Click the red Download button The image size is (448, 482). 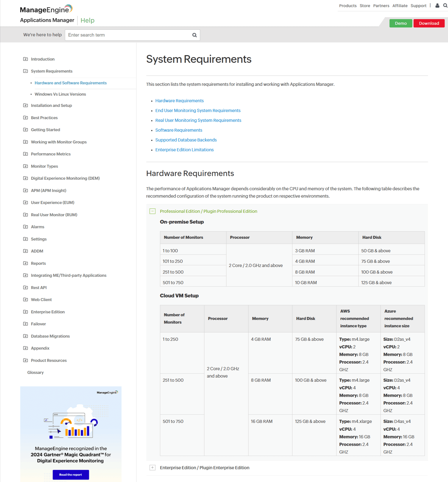pyautogui.click(x=429, y=23)
